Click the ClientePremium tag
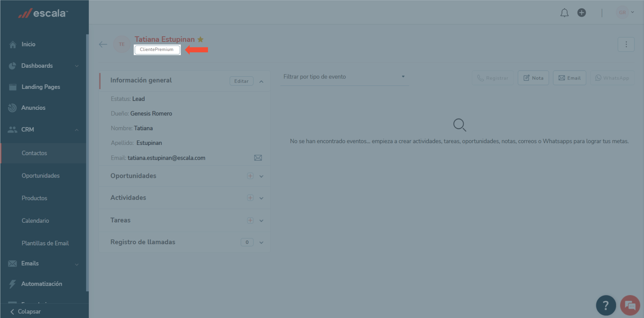The height and width of the screenshot is (318, 644). click(157, 50)
